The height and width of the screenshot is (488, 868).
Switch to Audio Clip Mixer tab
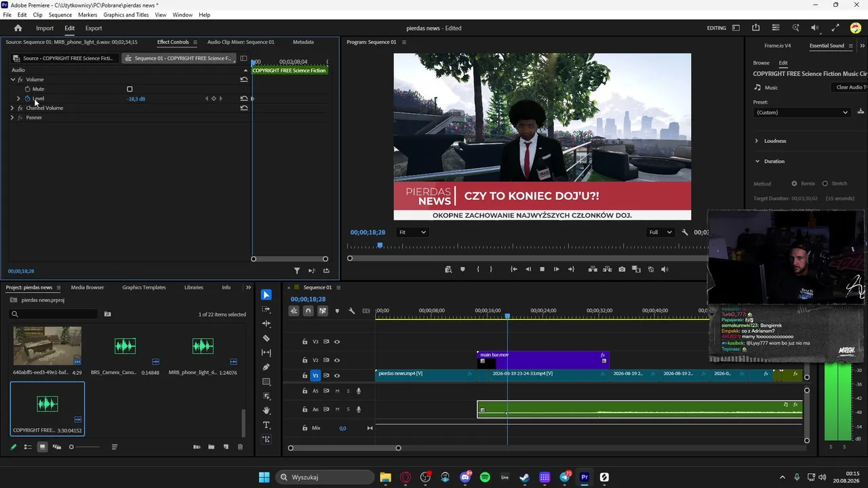pos(241,42)
